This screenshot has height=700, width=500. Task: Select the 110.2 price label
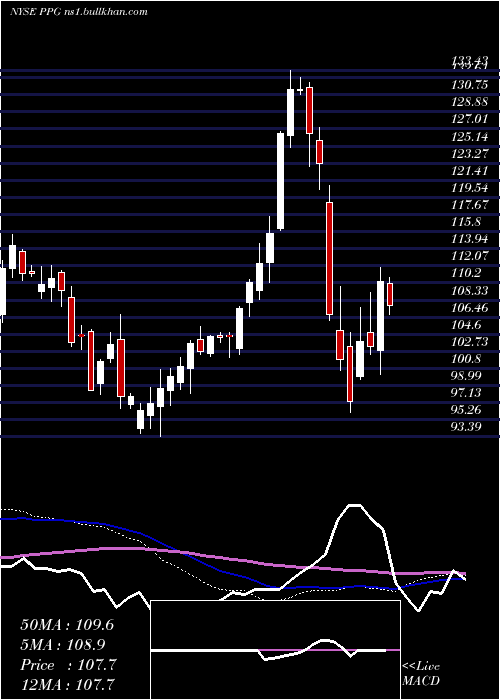click(466, 273)
